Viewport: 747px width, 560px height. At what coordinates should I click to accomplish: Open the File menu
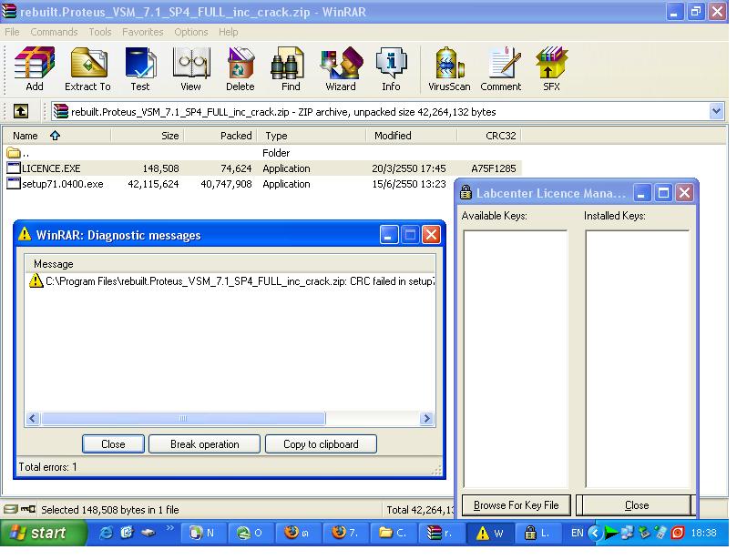(12, 32)
